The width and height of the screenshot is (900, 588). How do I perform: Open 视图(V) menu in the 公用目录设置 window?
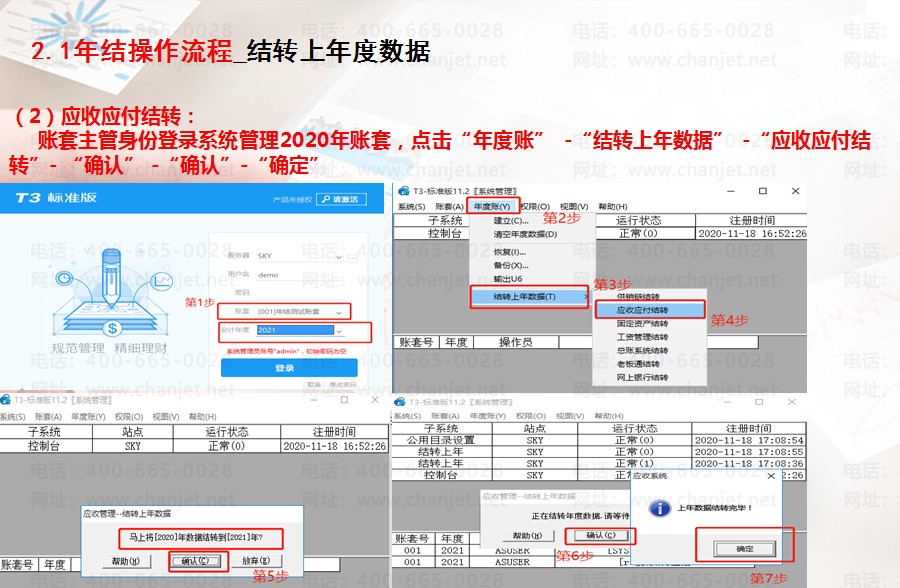[x=570, y=416]
